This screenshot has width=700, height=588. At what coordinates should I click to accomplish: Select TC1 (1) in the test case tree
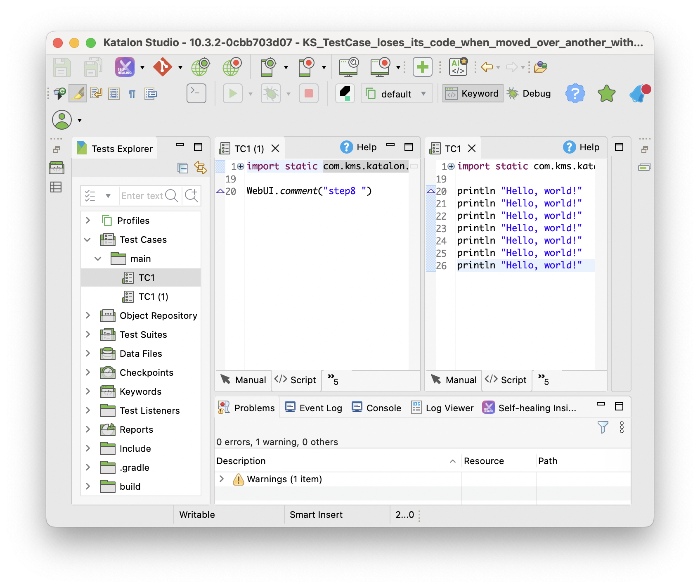tap(153, 296)
